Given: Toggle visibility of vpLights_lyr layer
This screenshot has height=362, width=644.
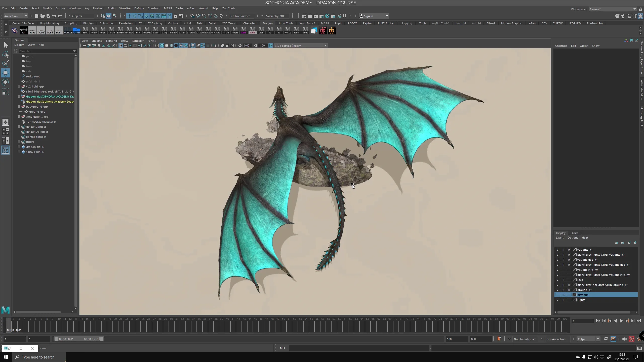Looking at the screenshot, I should pos(557,250).
